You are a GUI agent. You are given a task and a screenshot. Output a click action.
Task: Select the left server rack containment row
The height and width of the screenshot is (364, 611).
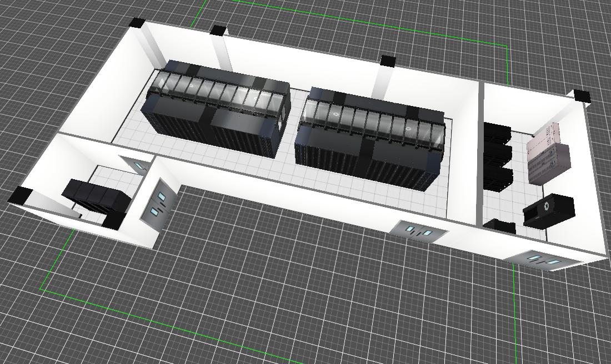click(x=217, y=110)
